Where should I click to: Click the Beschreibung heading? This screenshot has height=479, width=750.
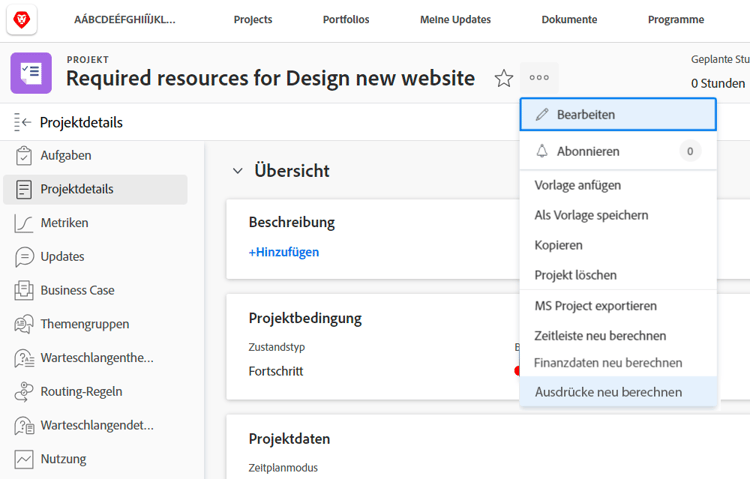[x=292, y=223]
